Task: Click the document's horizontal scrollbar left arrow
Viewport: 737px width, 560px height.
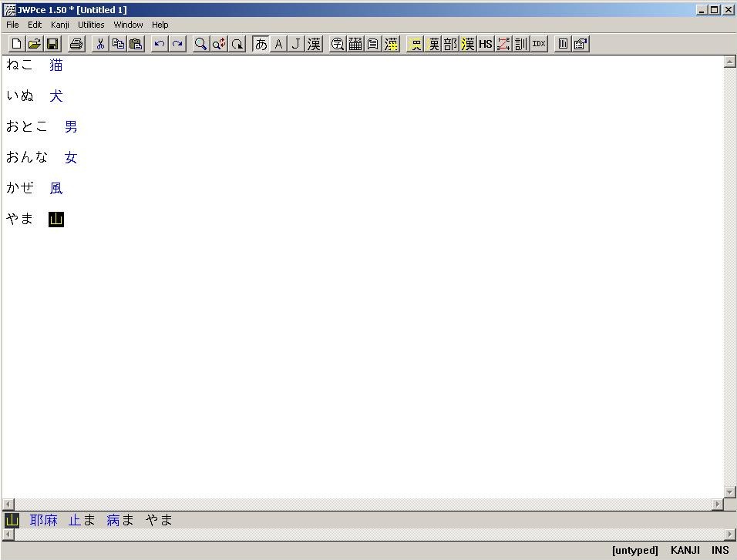Action: click(x=8, y=504)
